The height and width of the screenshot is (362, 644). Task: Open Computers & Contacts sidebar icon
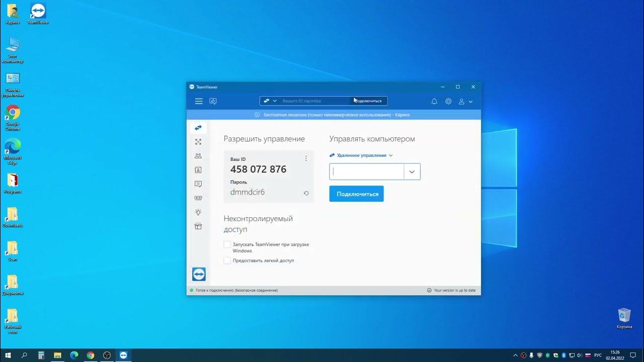[198, 170]
